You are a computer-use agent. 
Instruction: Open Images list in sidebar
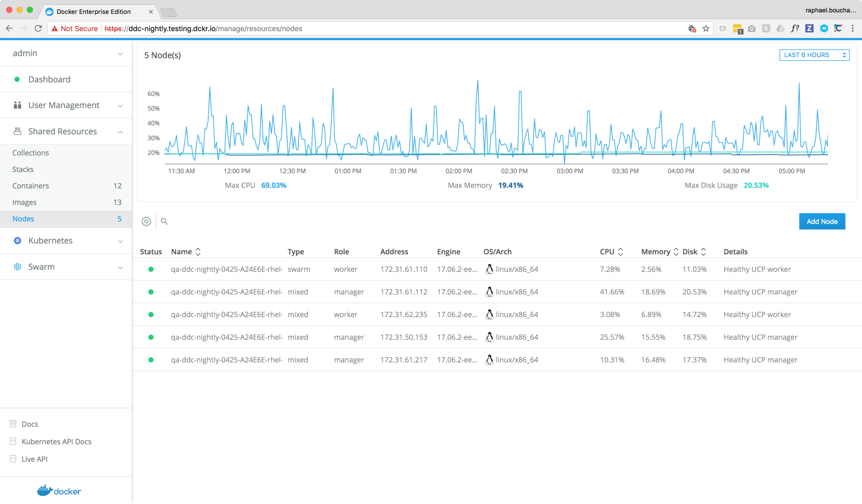pyautogui.click(x=66, y=202)
